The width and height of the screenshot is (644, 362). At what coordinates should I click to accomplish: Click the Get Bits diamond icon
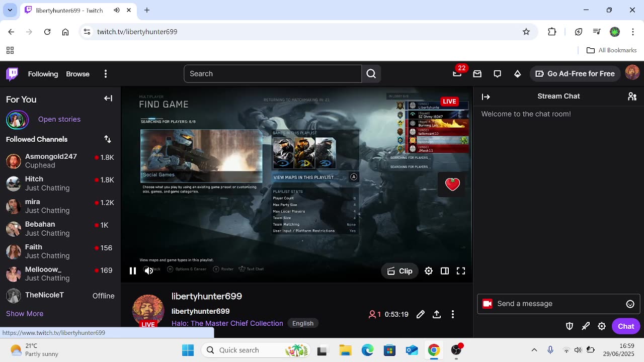pos(518,74)
